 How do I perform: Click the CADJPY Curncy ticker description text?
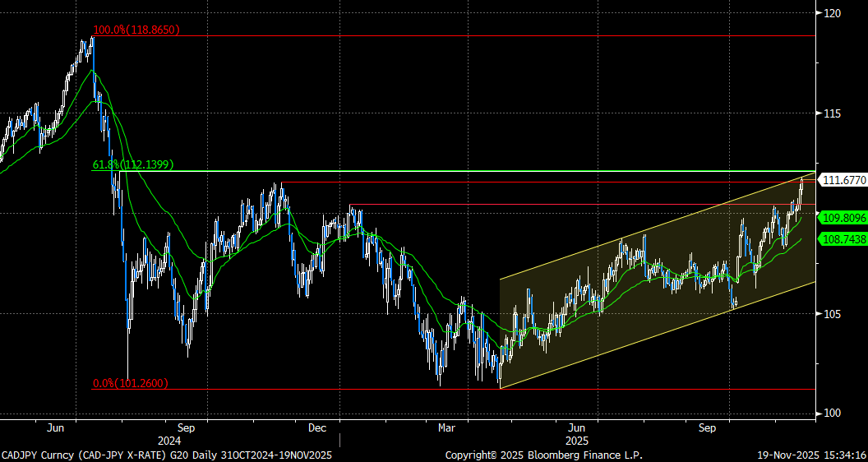coord(166,455)
